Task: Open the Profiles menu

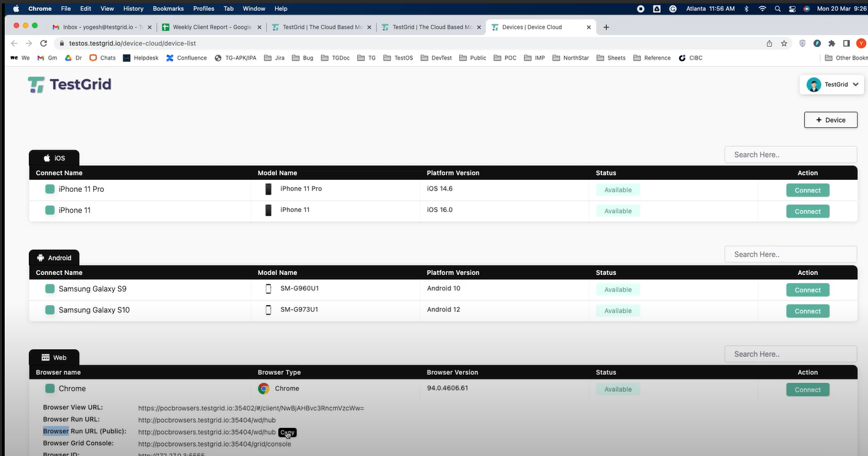Action: pyautogui.click(x=204, y=9)
